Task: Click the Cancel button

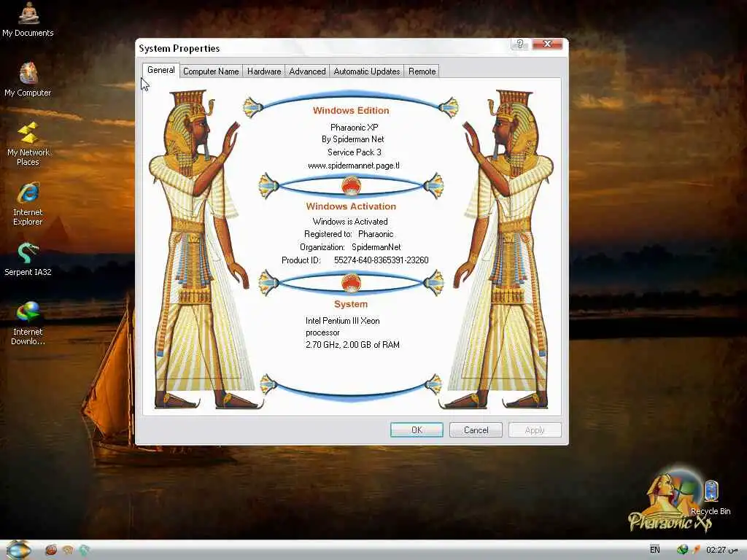Action: [476, 430]
